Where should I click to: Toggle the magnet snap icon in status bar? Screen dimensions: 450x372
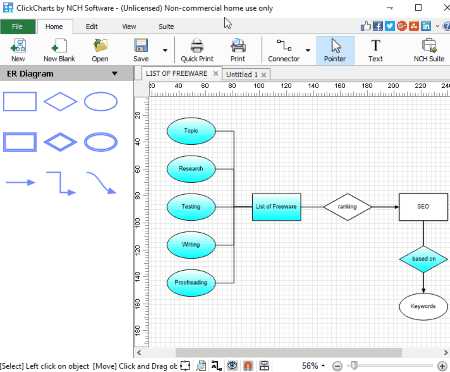248,366
